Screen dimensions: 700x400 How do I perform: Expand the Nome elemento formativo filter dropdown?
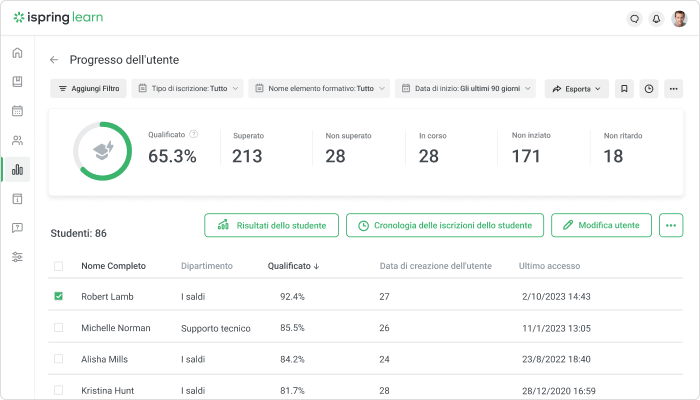pos(319,89)
